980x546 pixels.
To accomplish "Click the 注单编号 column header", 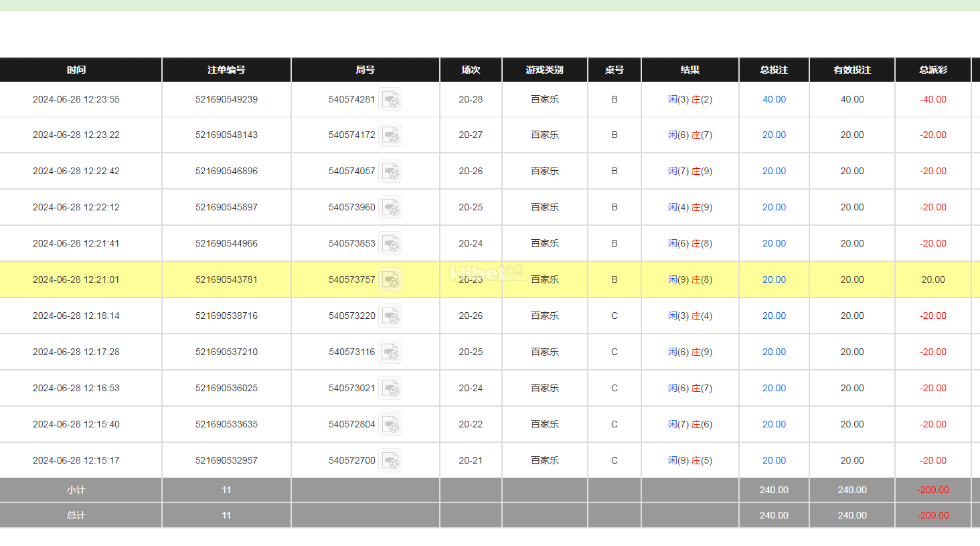I will click(226, 70).
